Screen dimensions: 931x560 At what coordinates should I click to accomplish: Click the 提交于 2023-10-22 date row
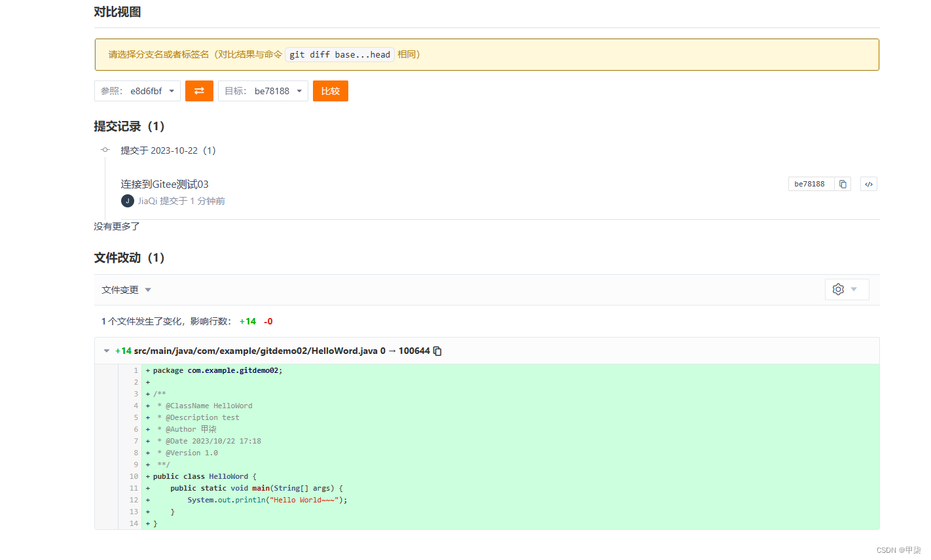(x=168, y=150)
